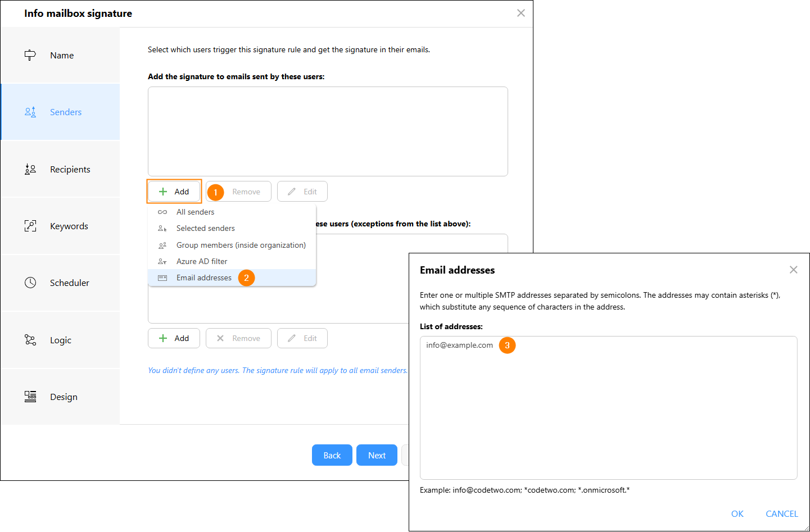The width and height of the screenshot is (810, 532).
Task: Confirm the Email addresses dialog with OK
Action: (737, 513)
